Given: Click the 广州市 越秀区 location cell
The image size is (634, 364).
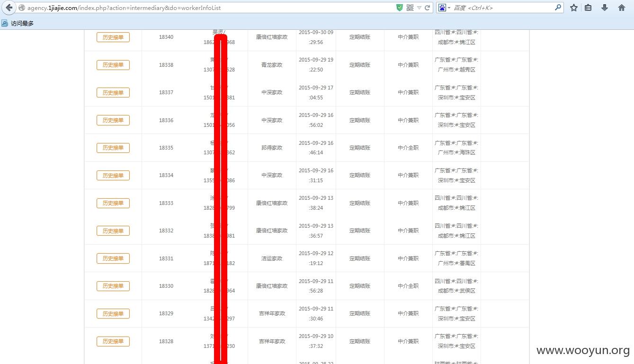Looking at the screenshot, I should (x=456, y=65).
